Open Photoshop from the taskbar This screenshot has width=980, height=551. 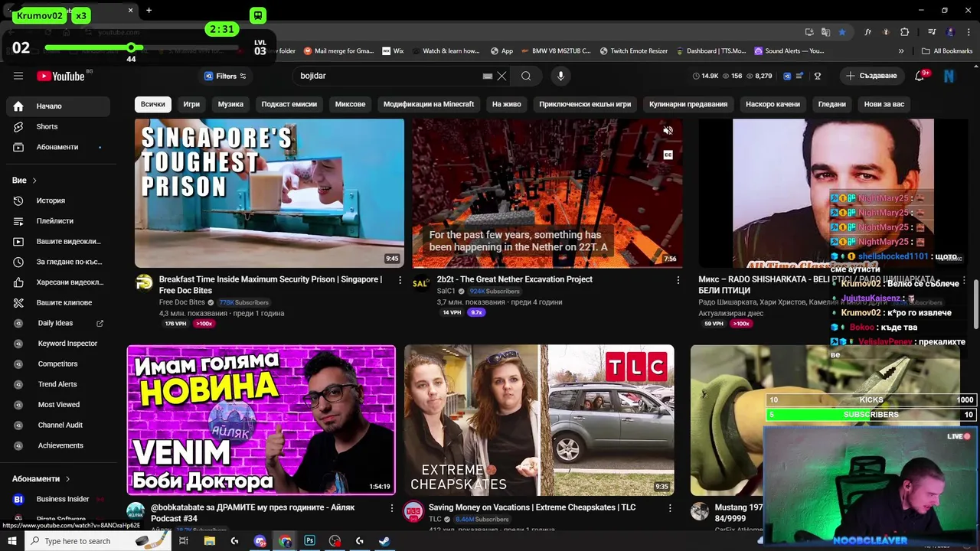coord(309,540)
